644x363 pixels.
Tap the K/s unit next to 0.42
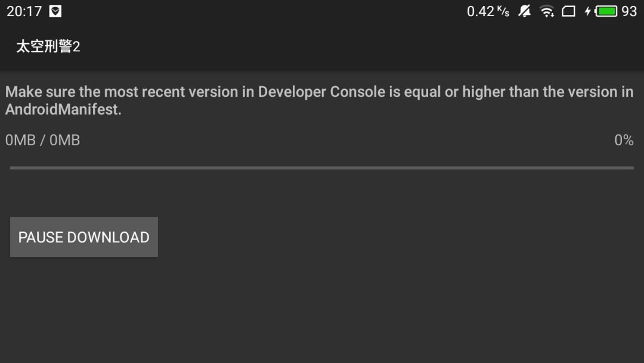click(x=503, y=11)
